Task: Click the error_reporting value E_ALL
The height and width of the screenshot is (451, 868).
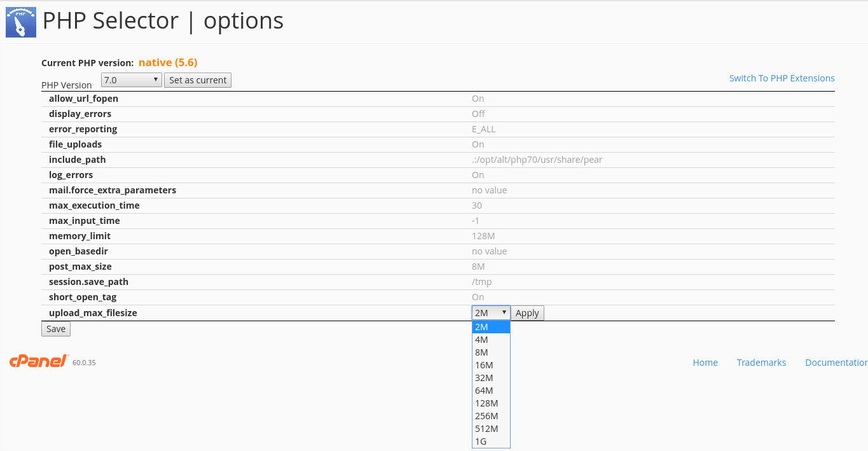Action: 483,129
